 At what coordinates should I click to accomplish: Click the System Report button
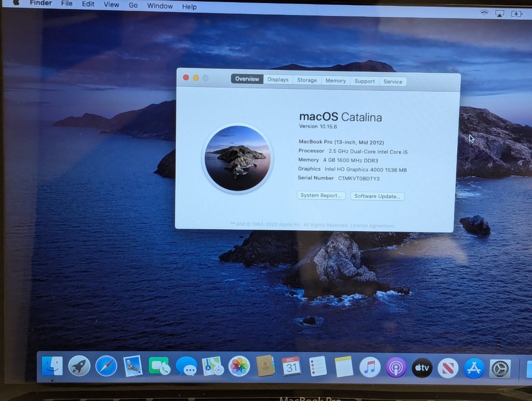click(321, 196)
